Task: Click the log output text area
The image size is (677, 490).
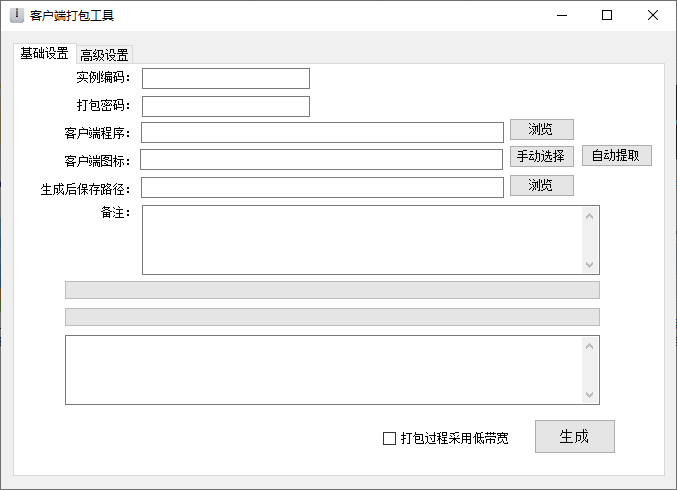Action: click(x=323, y=370)
